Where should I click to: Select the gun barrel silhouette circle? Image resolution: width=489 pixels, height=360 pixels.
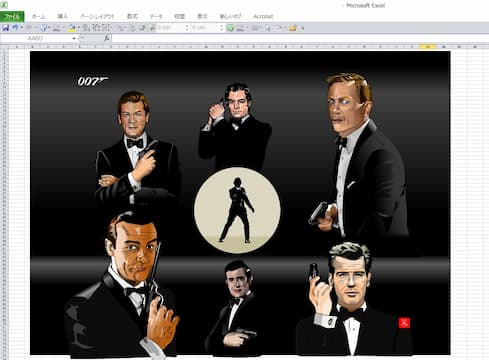(237, 211)
